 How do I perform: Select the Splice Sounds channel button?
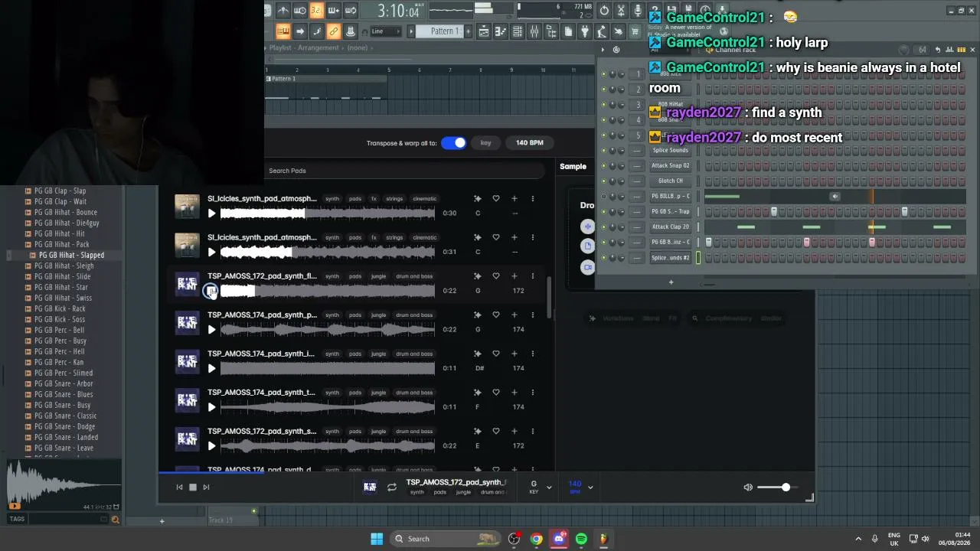click(x=671, y=151)
